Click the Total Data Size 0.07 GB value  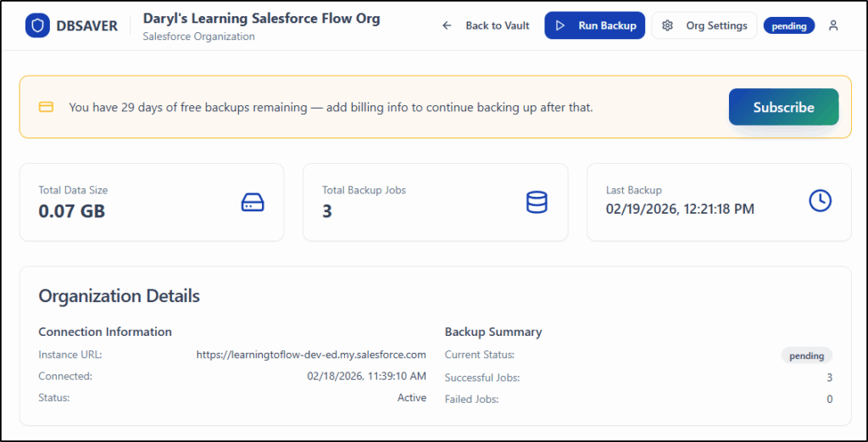tap(72, 211)
